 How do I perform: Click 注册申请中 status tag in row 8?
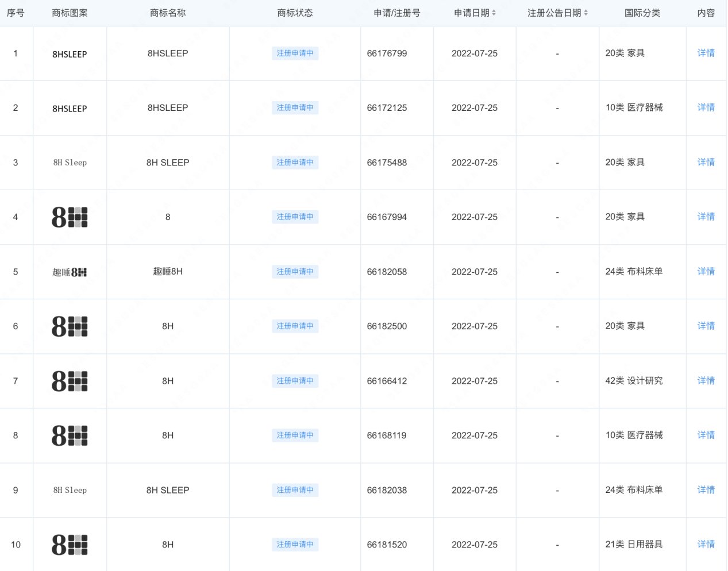point(295,435)
